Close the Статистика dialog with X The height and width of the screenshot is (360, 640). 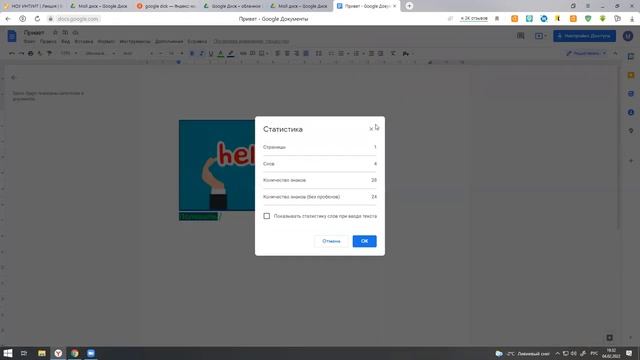371,129
